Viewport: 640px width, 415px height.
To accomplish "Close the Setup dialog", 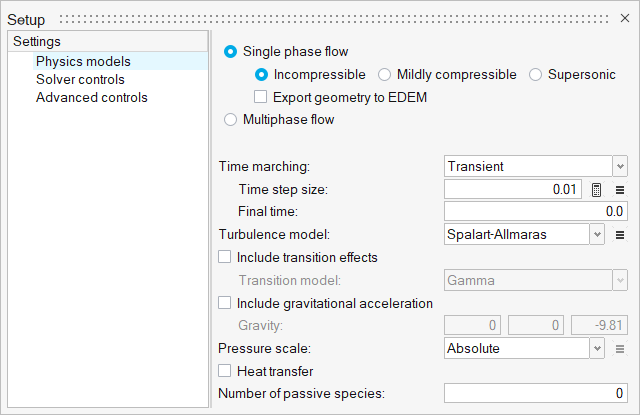I will [624, 18].
